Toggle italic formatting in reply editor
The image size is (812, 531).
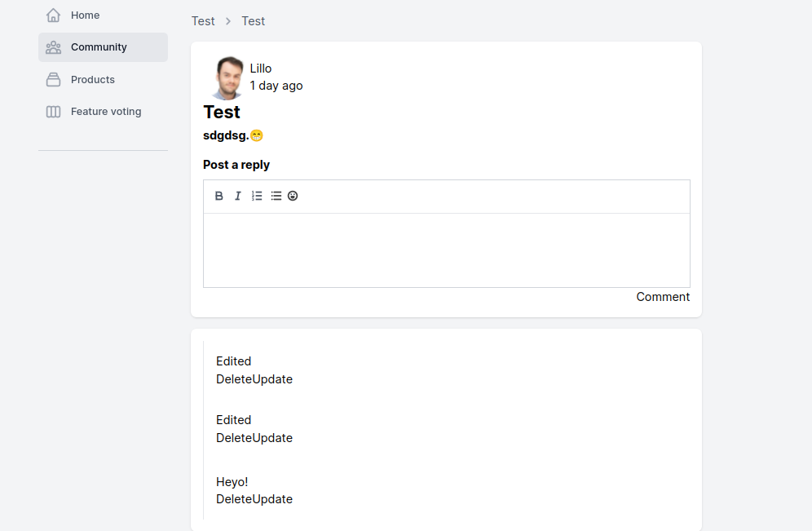click(x=238, y=196)
